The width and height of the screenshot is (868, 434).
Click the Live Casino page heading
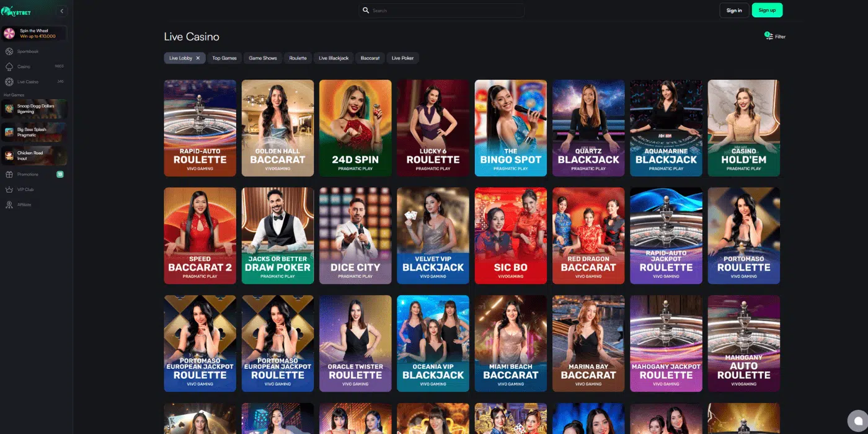[x=192, y=37]
